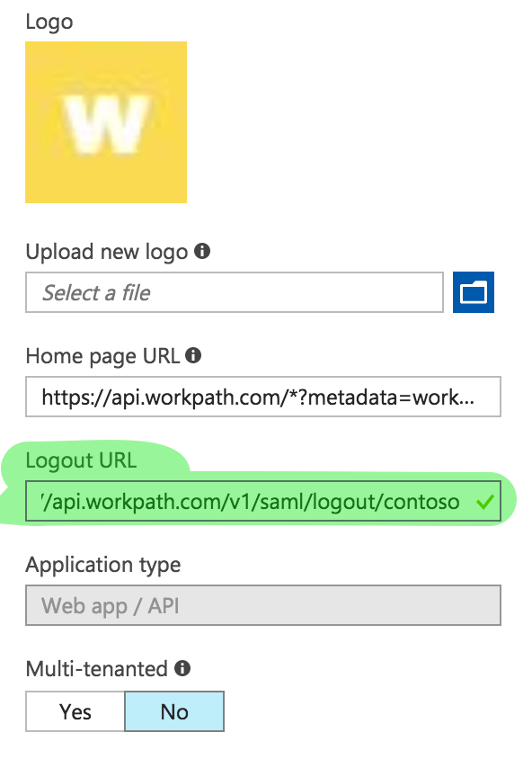Click the yellow W logo thumbnail
This screenshot has width=532, height=759.
(x=106, y=122)
